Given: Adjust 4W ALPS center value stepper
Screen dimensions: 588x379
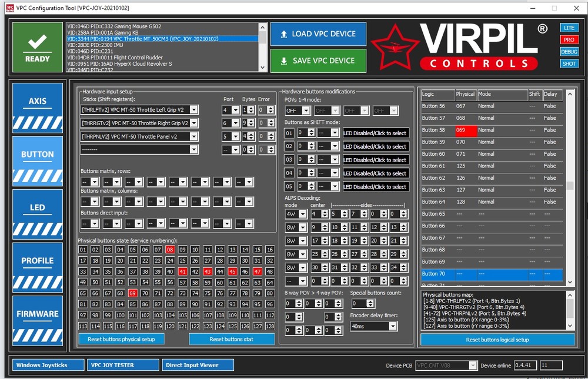Looking at the screenshot, I should [x=325, y=214].
